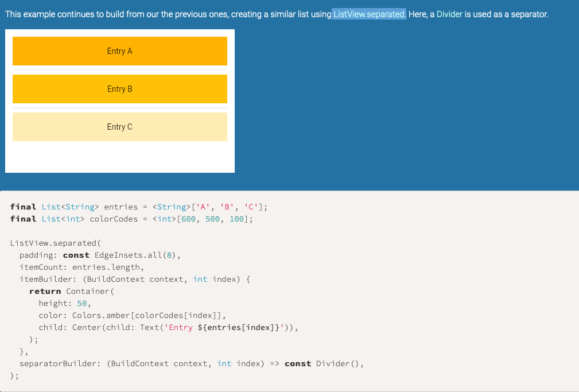Image resolution: width=579 pixels, height=392 pixels.
Task: Click the 'return Container(' code line
Action: click(72, 291)
